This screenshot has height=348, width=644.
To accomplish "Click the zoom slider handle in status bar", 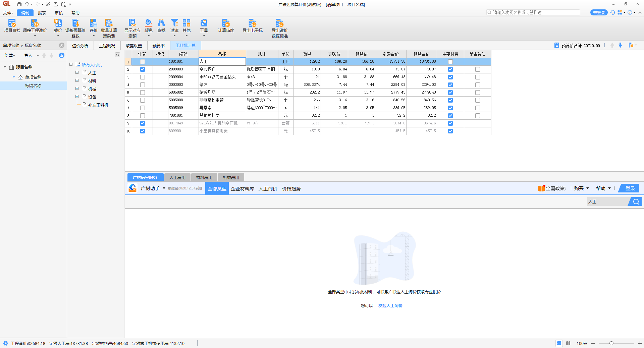I will coord(611,343).
